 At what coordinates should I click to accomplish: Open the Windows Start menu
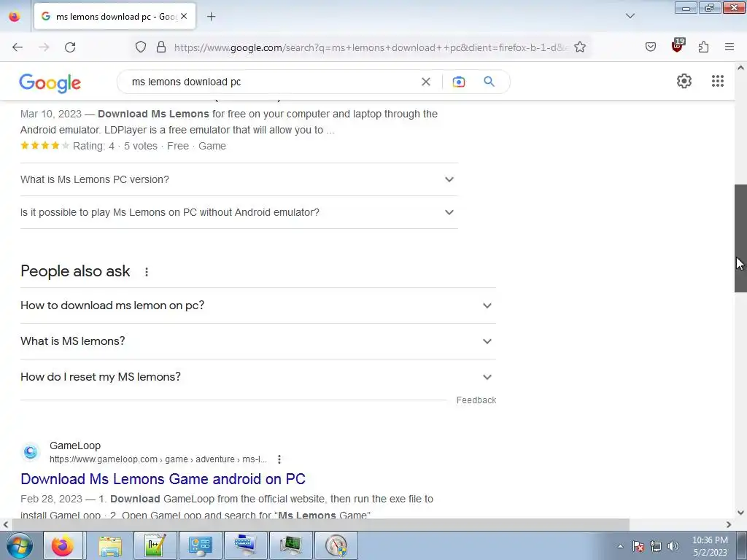[x=19, y=545]
